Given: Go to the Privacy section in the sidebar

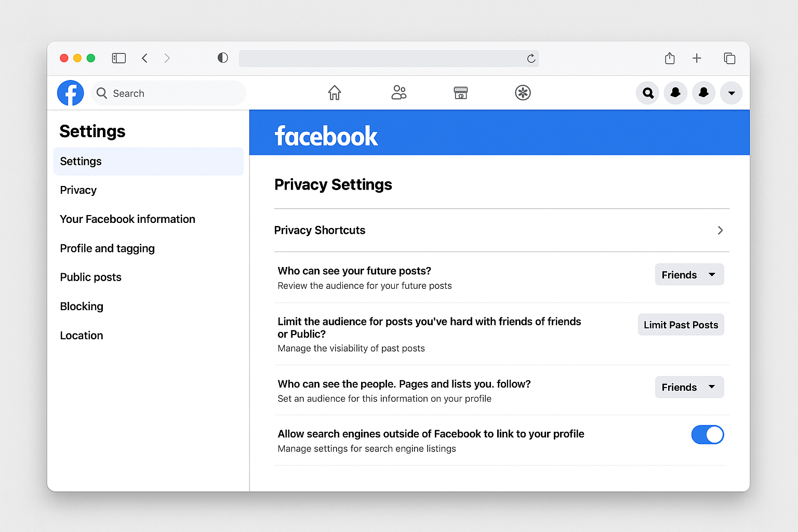Looking at the screenshot, I should tap(78, 190).
